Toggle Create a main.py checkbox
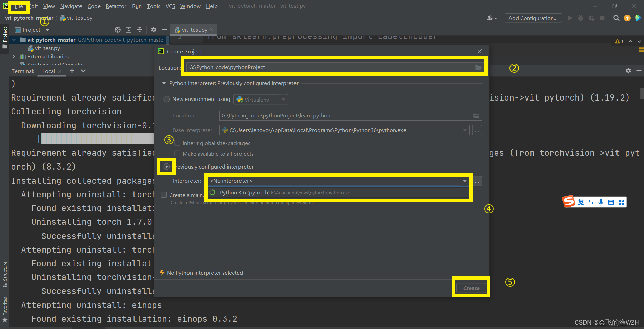The height and width of the screenshot is (329, 644). (164, 195)
